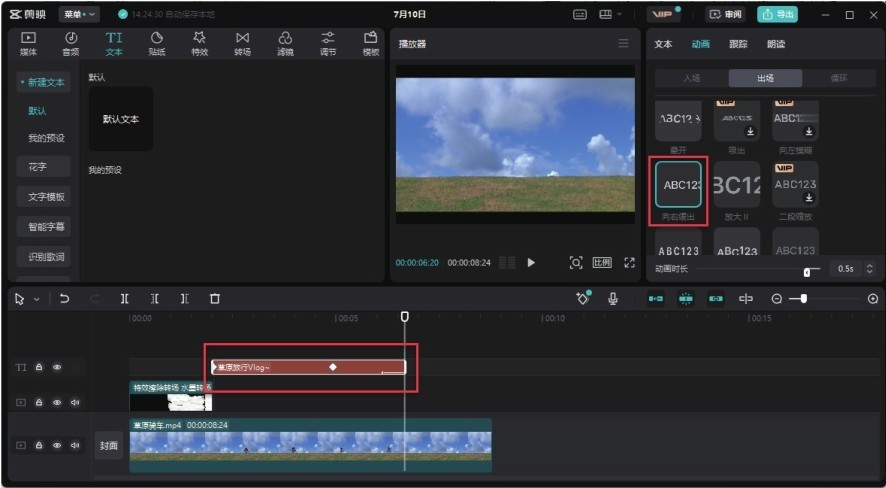886x488 pixels.
Task: Open the player hamburger menu icon
Action: 623,43
